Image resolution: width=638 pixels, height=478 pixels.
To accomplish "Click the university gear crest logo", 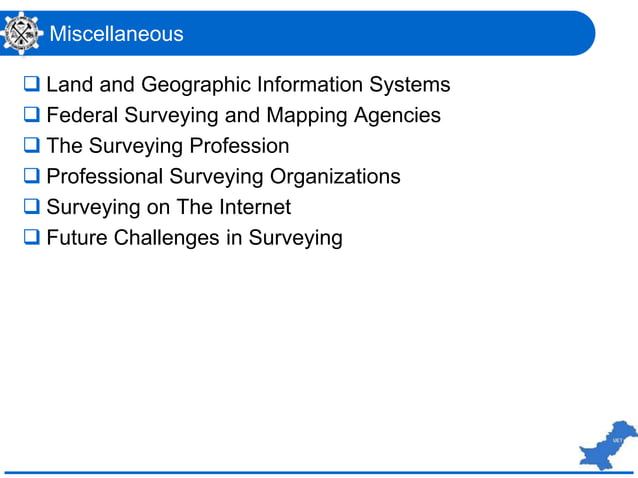I will pyautogui.click(x=21, y=33).
